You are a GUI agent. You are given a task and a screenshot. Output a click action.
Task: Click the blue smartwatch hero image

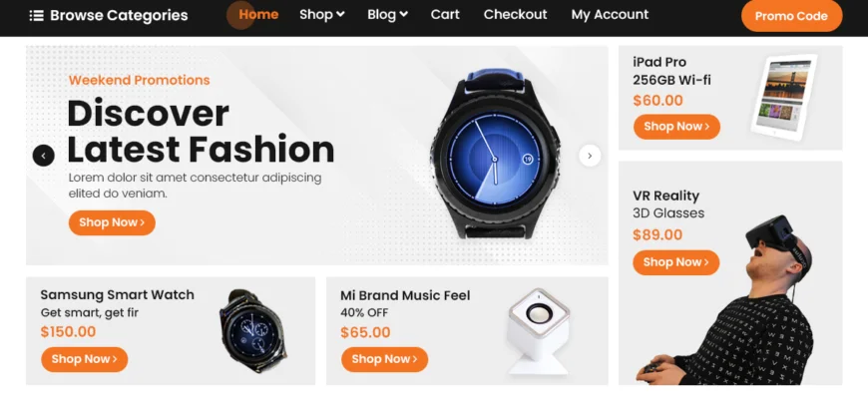pyautogui.click(x=494, y=154)
